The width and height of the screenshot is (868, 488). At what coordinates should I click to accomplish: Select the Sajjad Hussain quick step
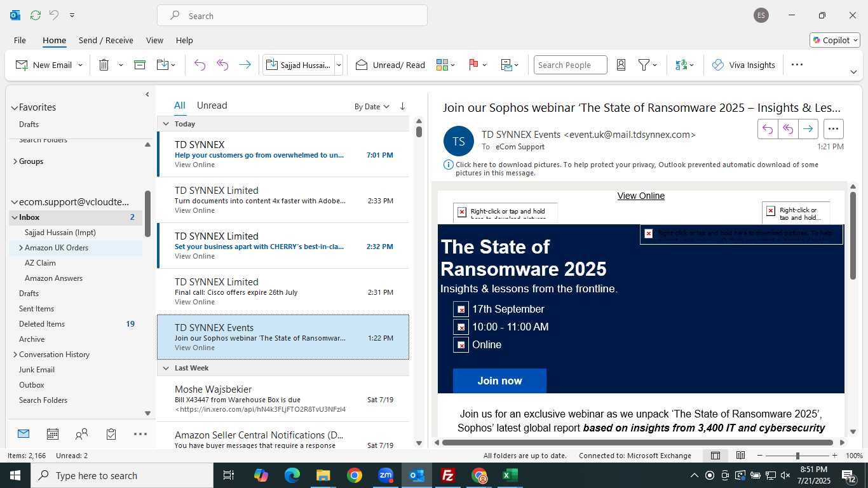(299, 65)
